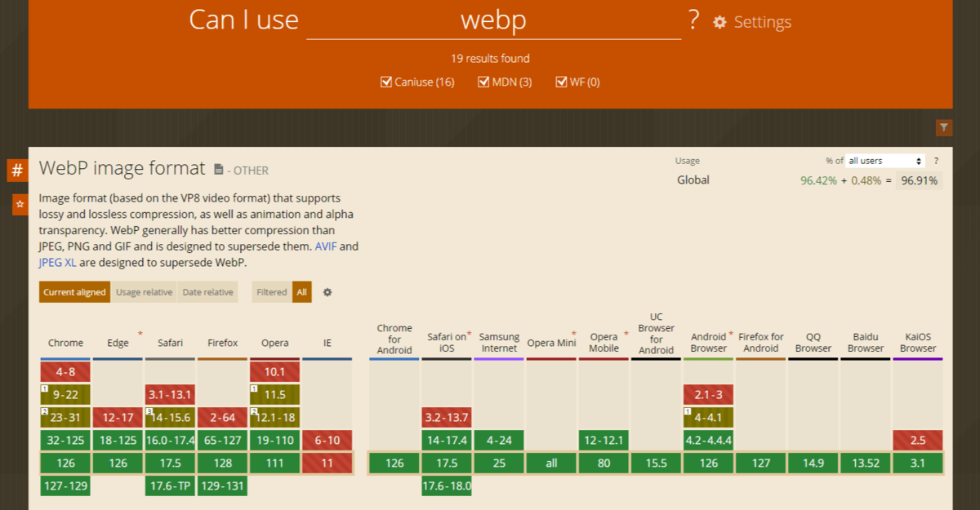Click Opera 19-110 cell
Screen dimensions: 980x510
[x=275, y=441]
